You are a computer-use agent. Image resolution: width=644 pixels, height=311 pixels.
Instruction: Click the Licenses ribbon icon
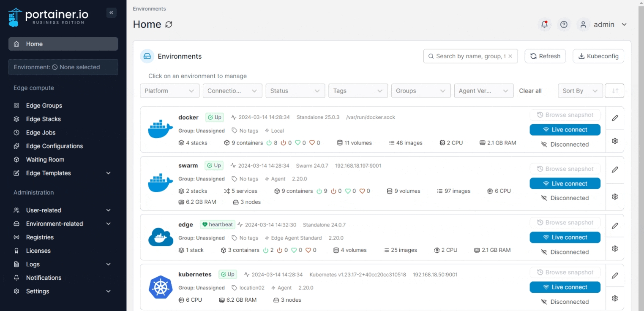16,251
